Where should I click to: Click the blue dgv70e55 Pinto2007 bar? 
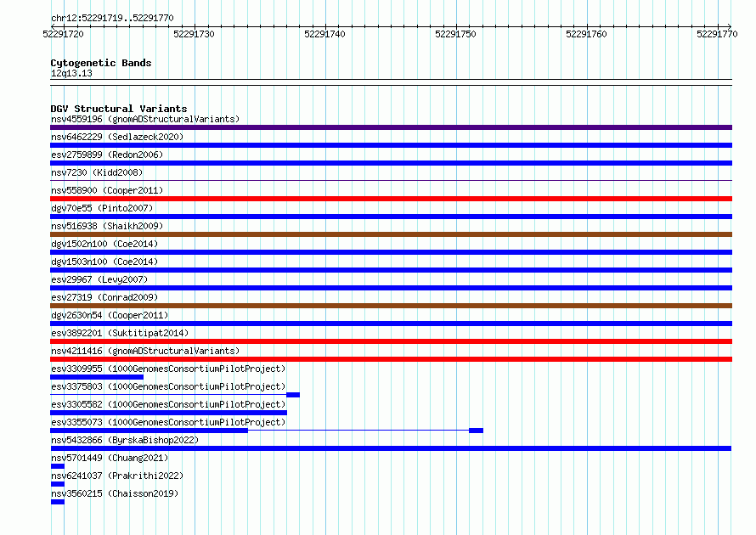391,217
